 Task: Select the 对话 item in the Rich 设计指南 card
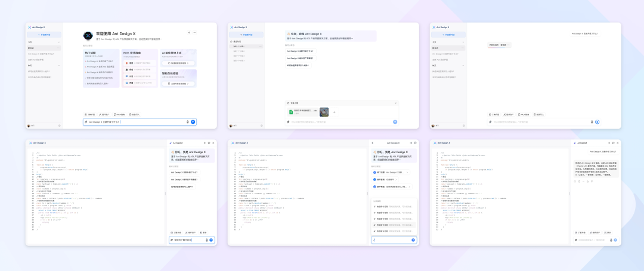coord(140,76)
